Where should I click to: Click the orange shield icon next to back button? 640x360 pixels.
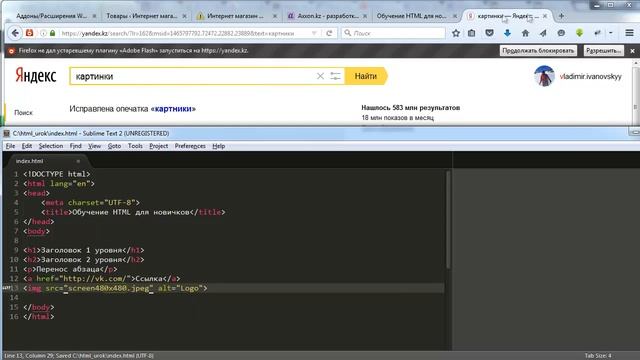pos(29,33)
